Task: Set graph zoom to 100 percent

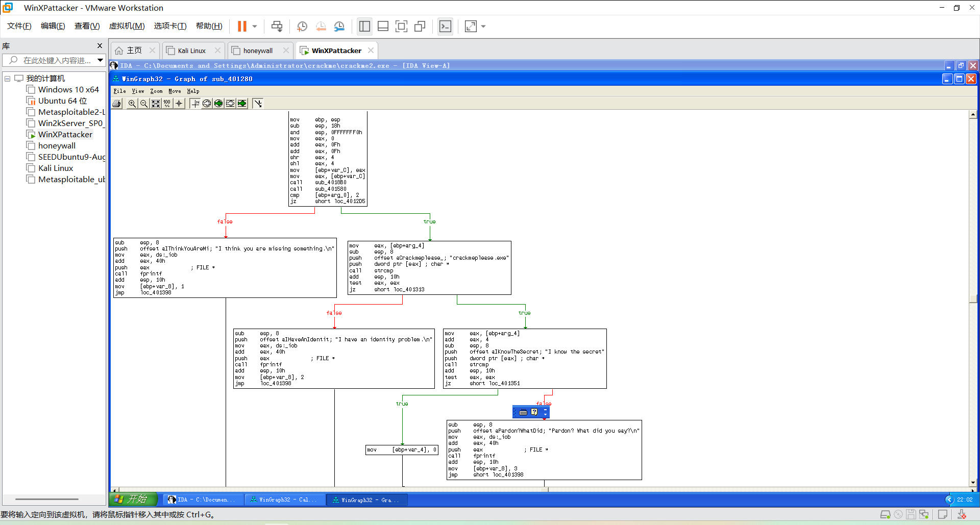Action: tap(167, 104)
